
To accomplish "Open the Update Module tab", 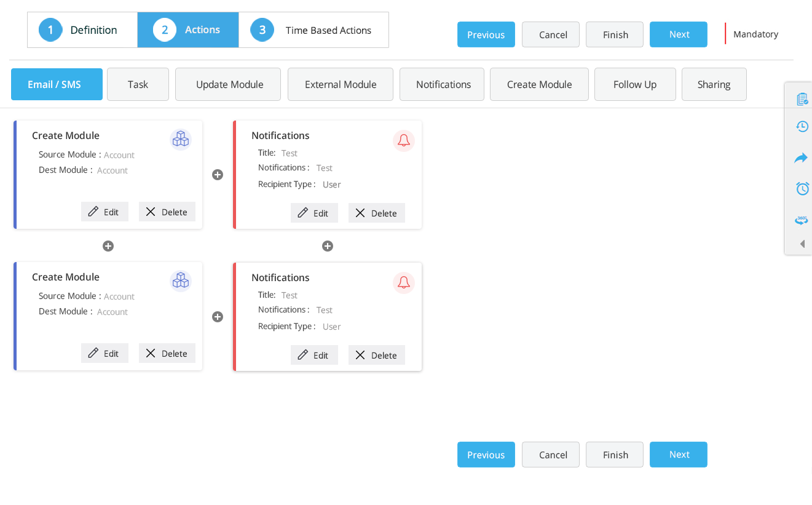I will pyautogui.click(x=227, y=84).
